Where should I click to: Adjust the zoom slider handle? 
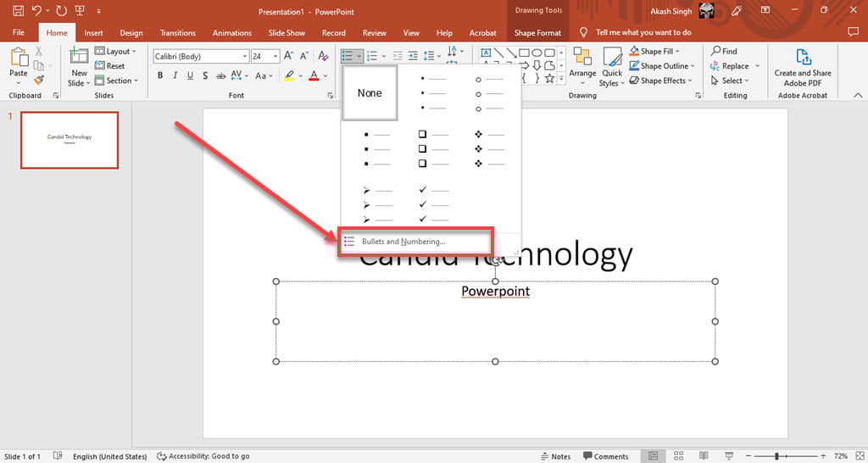pyautogui.click(x=777, y=456)
